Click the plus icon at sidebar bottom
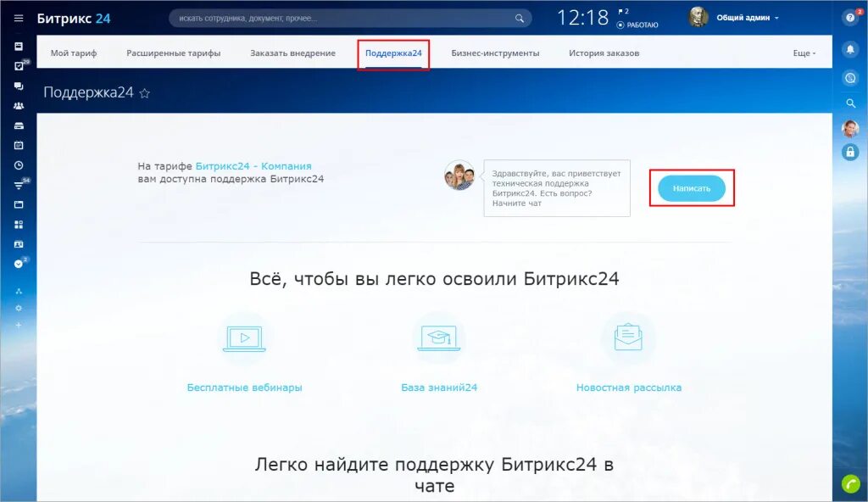Viewport: 868px width, 502px height. [19, 326]
